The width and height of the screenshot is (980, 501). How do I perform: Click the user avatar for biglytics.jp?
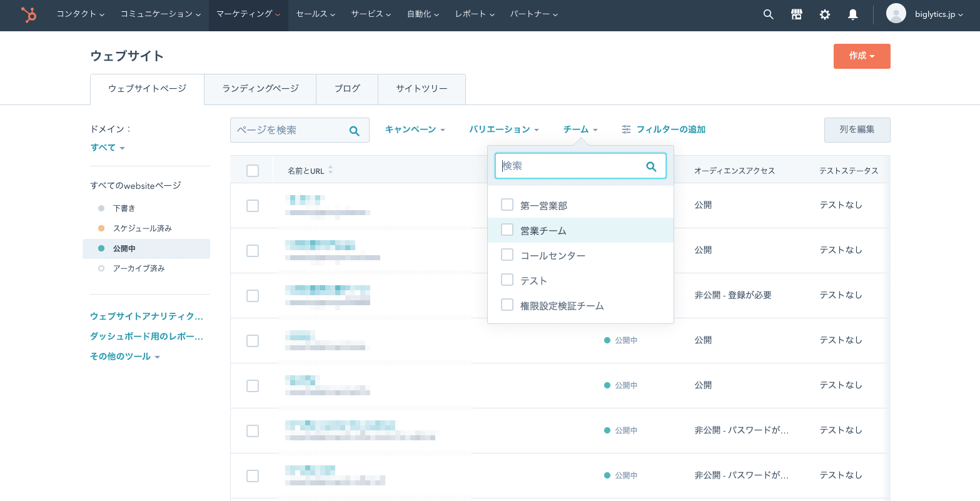896,13
